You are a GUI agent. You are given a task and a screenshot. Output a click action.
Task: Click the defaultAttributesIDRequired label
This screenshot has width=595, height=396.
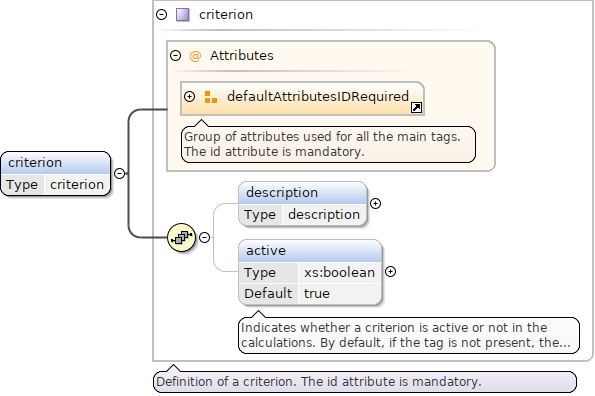coord(318,97)
